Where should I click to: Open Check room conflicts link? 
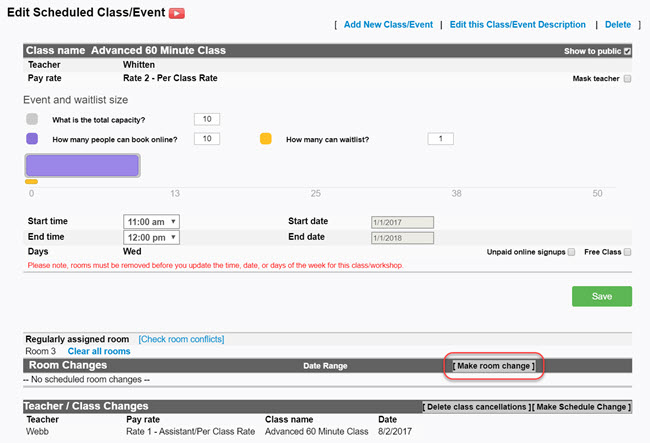[181, 340]
